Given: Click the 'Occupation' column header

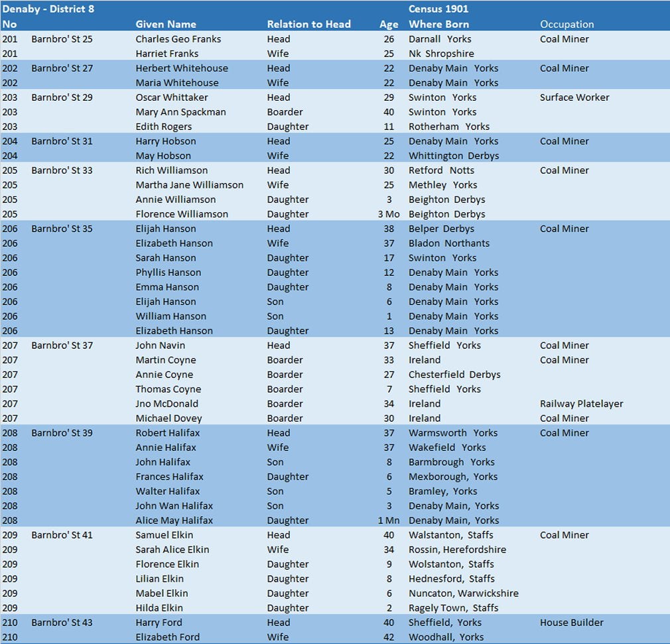Looking at the screenshot, I should pos(567,25).
